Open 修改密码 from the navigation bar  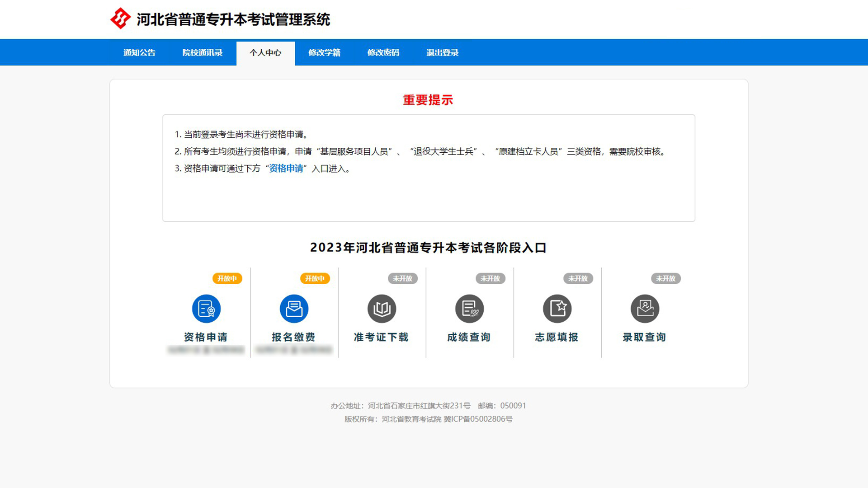point(383,53)
